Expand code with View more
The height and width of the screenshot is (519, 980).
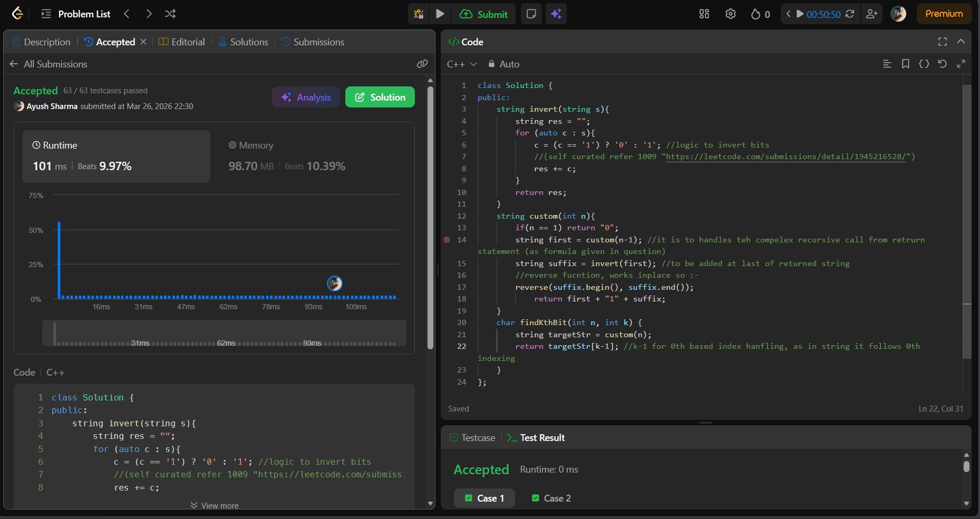(x=215, y=505)
